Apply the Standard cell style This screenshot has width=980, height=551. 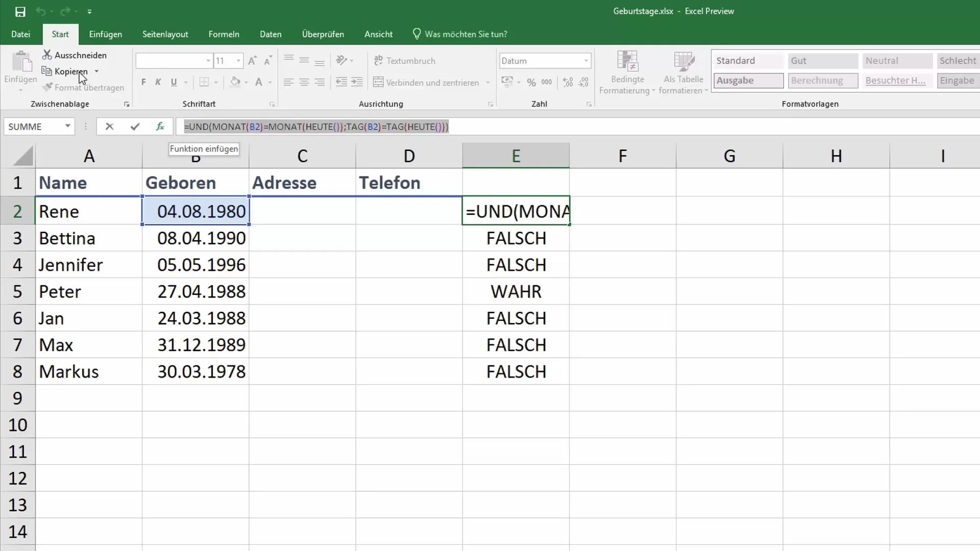(x=748, y=61)
